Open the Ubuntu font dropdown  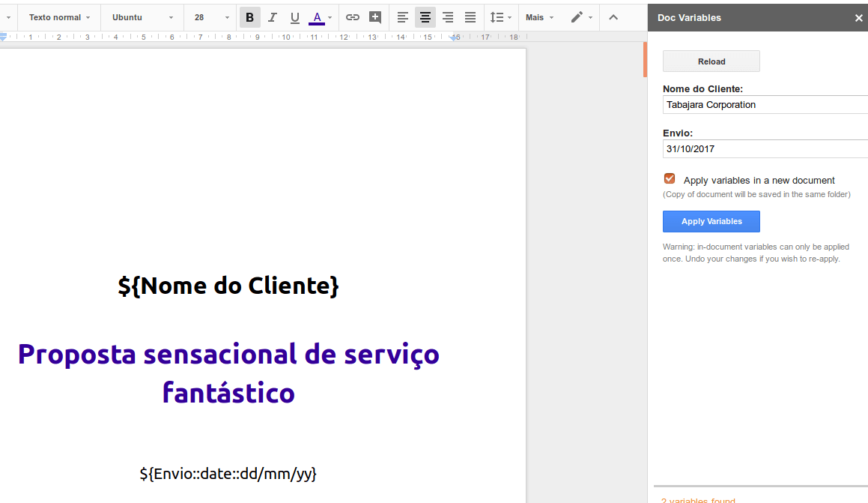click(x=142, y=16)
